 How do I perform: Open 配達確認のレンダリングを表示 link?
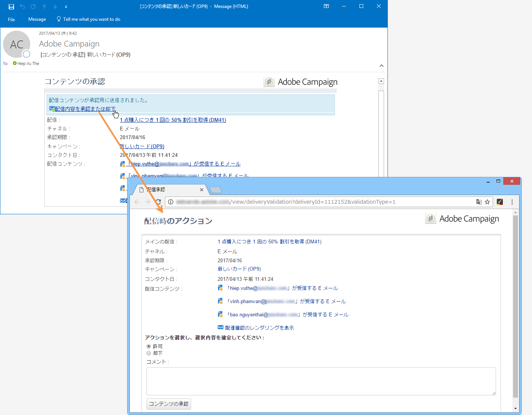260,328
